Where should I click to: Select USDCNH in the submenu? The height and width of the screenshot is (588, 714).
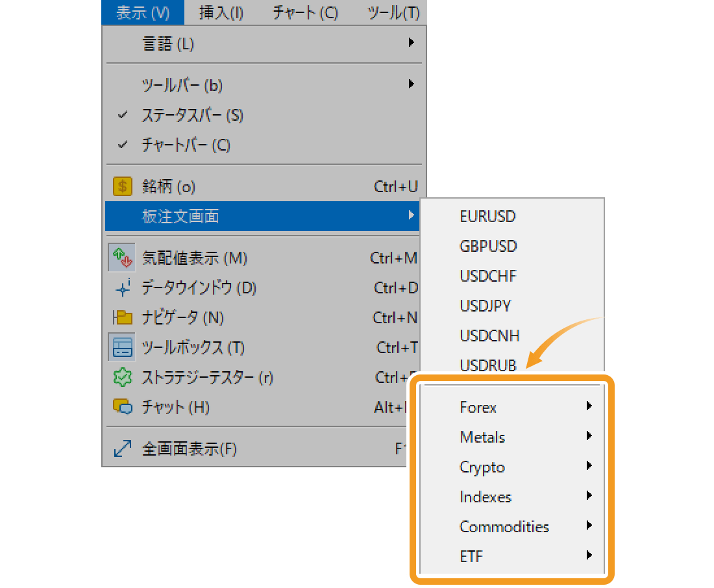[x=512, y=336]
